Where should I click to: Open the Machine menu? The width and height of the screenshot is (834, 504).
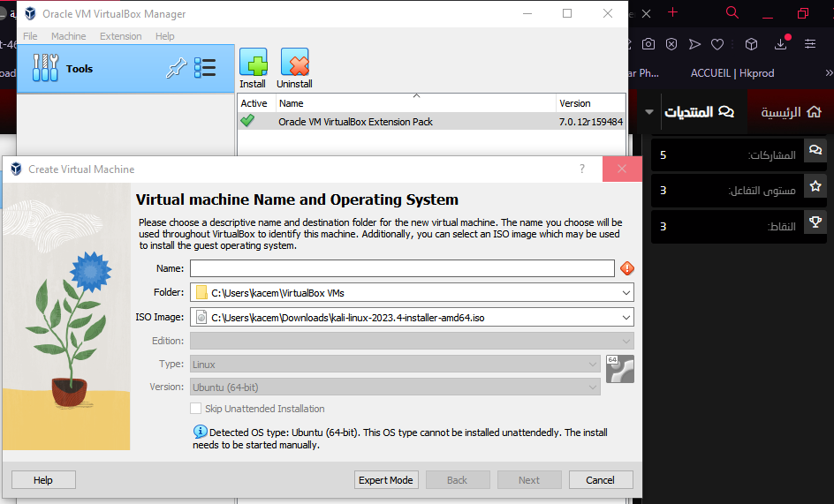(69, 36)
